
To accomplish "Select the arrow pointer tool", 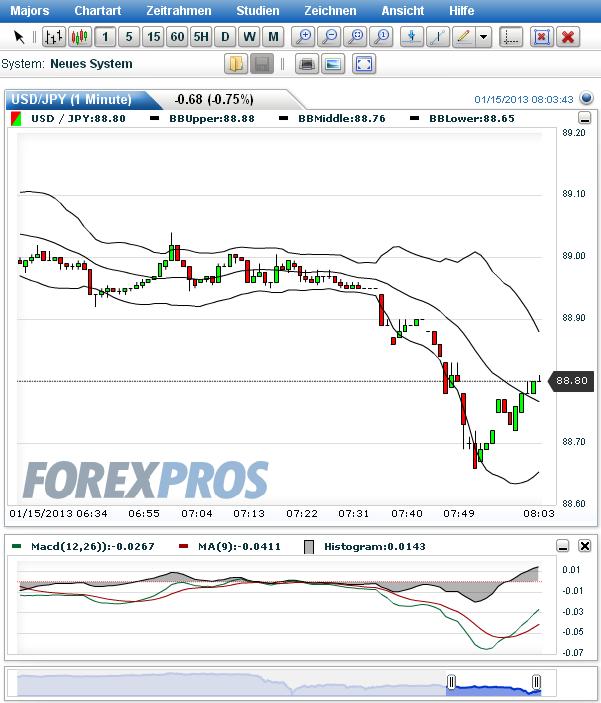I will [19, 37].
